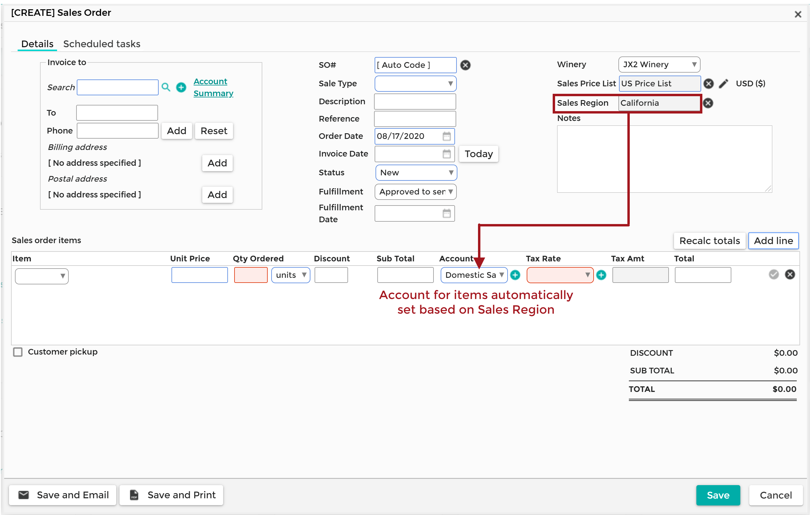
Task: Add a new tax rate with plus icon
Action: [601, 275]
